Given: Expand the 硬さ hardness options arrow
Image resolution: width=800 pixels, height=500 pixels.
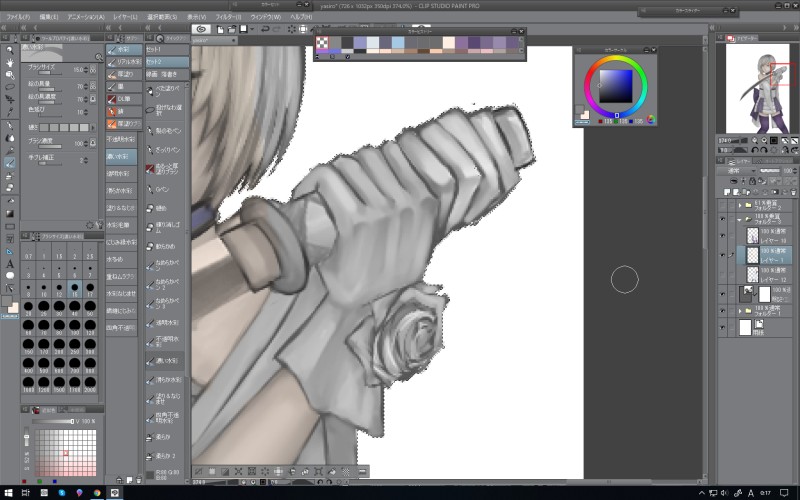Looking at the screenshot, I should (x=93, y=128).
